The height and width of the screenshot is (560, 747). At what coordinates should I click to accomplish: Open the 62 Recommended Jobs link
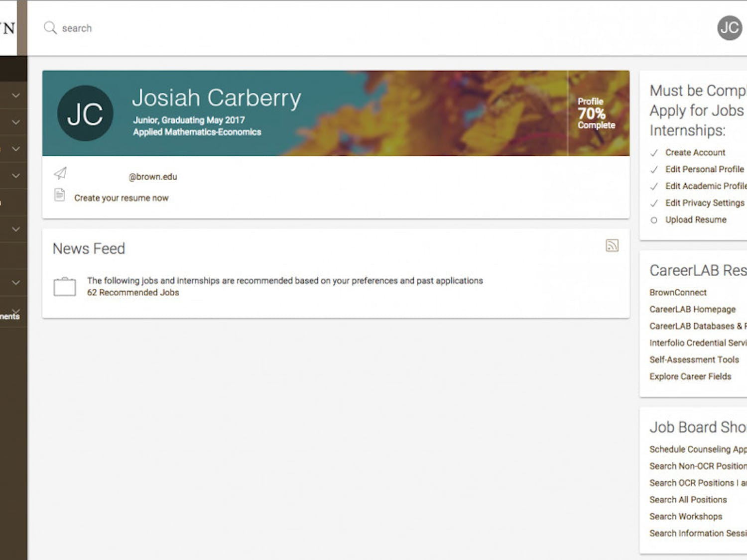(x=132, y=292)
